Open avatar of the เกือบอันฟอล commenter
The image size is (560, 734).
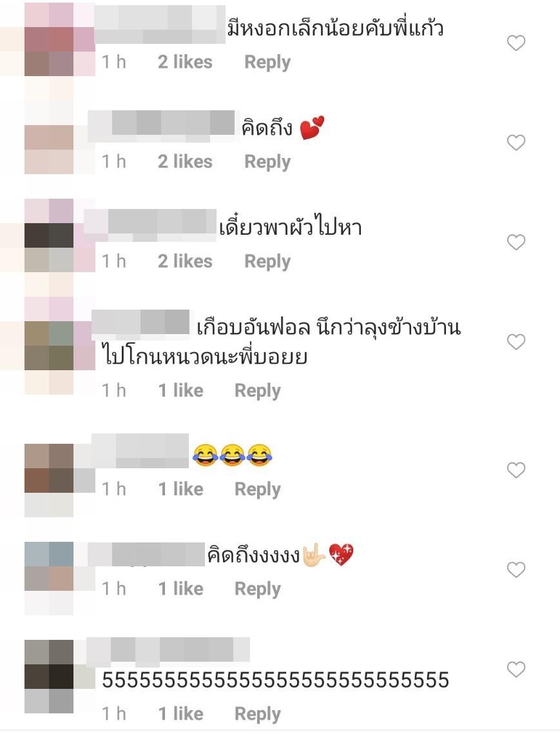tap(49, 346)
